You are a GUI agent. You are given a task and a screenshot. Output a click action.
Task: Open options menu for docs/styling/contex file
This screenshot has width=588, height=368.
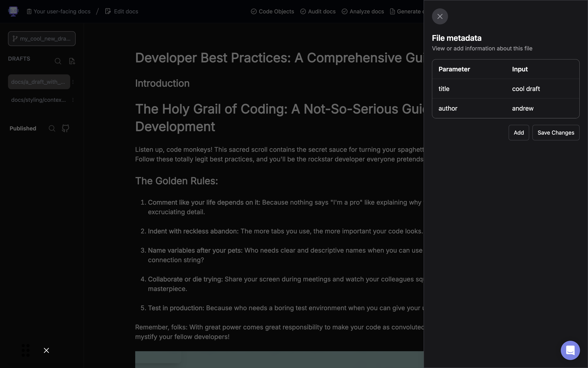click(x=73, y=100)
